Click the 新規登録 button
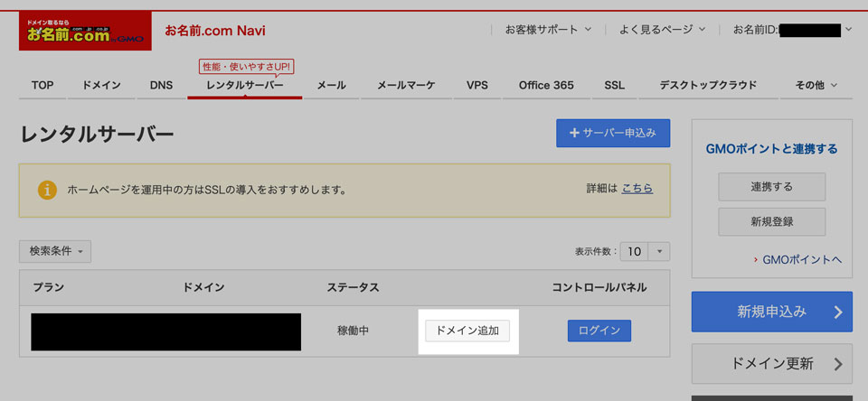The height and width of the screenshot is (401, 868). 771,222
